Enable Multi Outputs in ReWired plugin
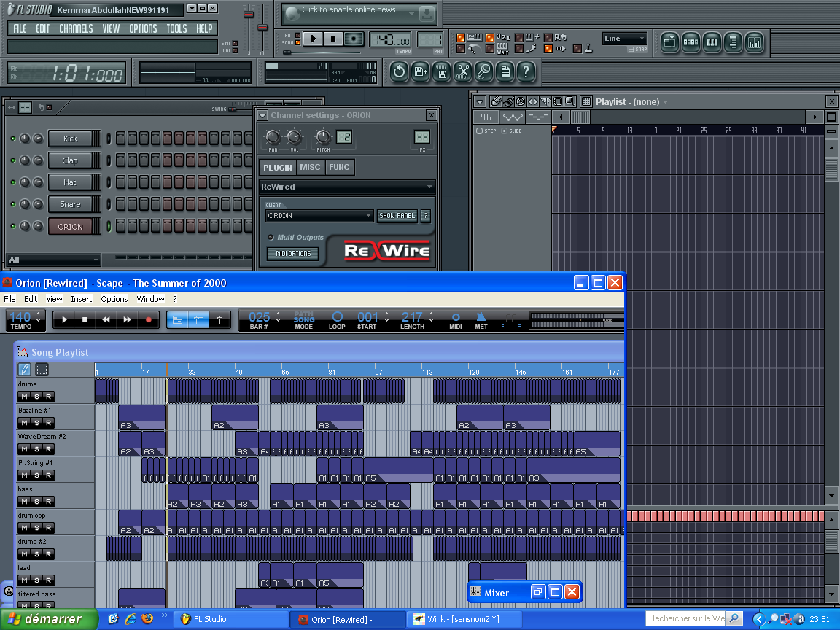 click(271, 237)
